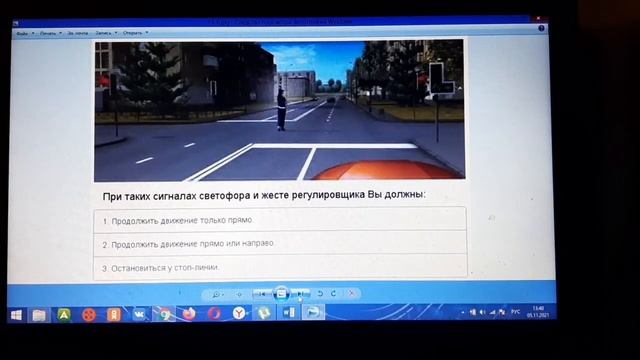The height and width of the screenshot is (360, 640).
Task: Close the Photo Viewer window
Action: tap(538, 18)
